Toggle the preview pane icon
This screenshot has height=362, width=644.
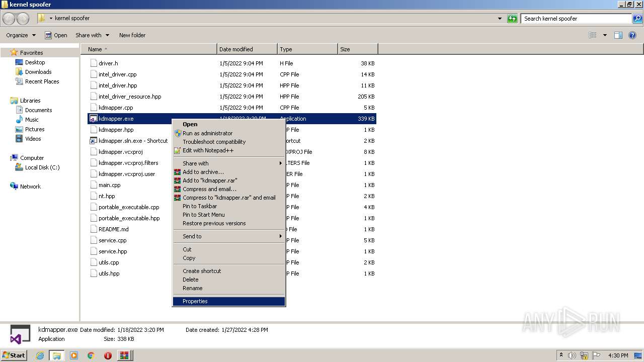pos(618,35)
